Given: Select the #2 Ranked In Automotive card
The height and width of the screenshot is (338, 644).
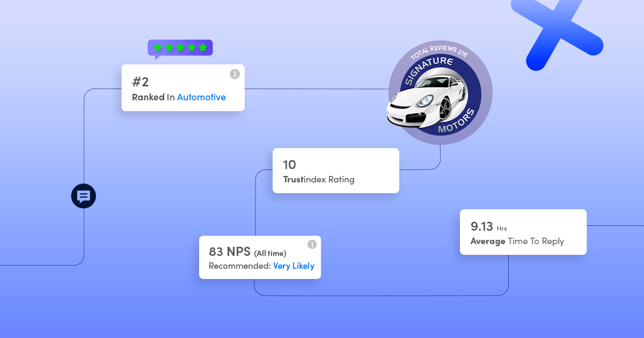Looking at the screenshot, I should [x=183, y=87].
